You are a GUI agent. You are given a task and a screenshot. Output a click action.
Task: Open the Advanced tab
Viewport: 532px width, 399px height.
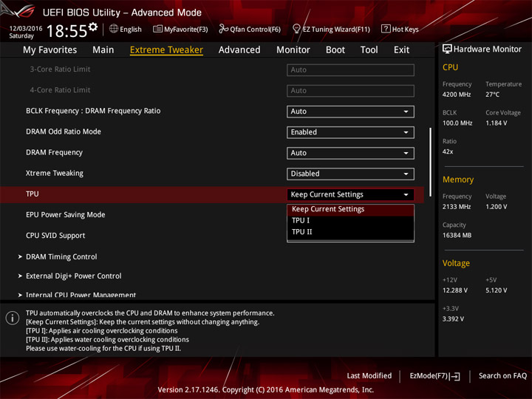pyautogui.click(x=239, y=50)
